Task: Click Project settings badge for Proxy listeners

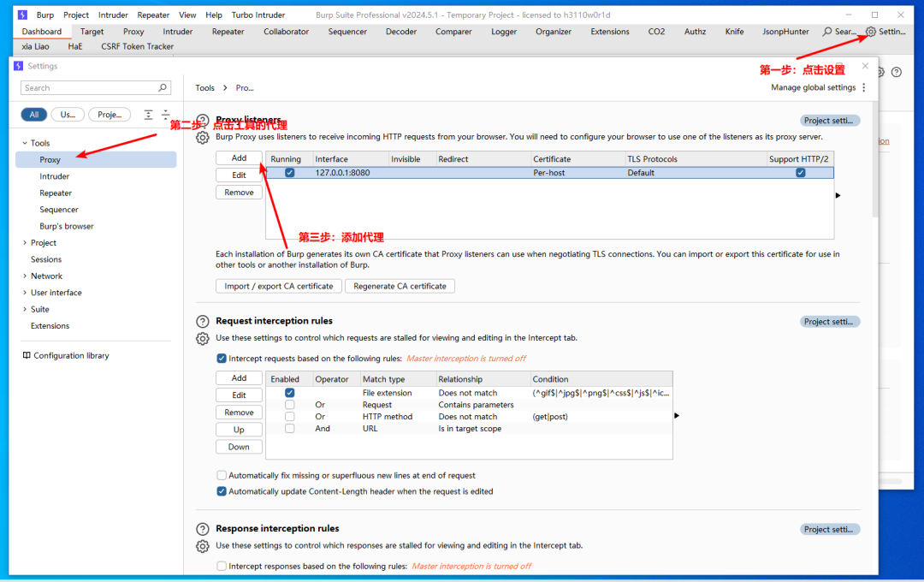Action: click(x=830, y=121)
